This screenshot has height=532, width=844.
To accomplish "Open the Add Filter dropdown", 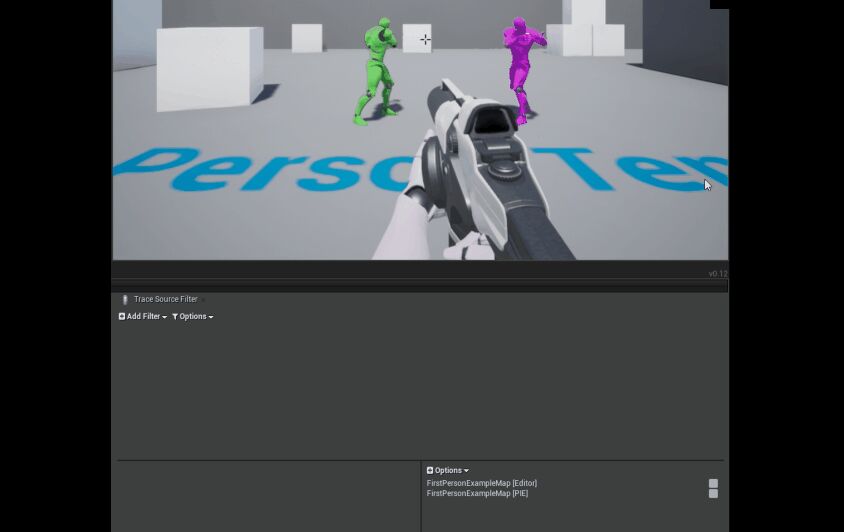I will point(143,317).
